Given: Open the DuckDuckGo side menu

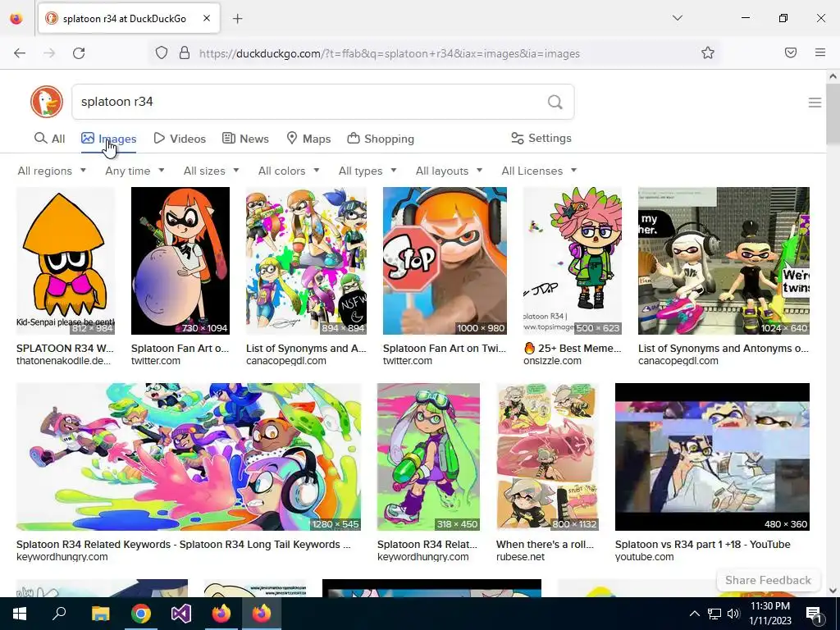Looking at the screenshot, I should (815, 103).
